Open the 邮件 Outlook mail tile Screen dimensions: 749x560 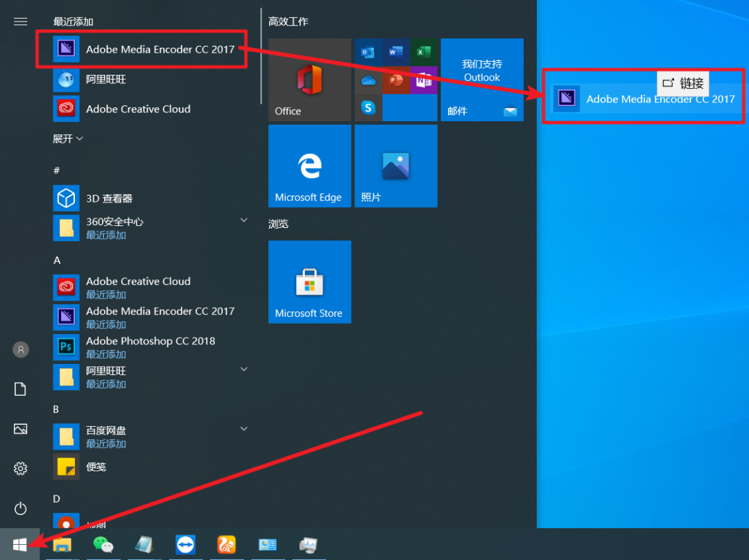coord(482,80)
